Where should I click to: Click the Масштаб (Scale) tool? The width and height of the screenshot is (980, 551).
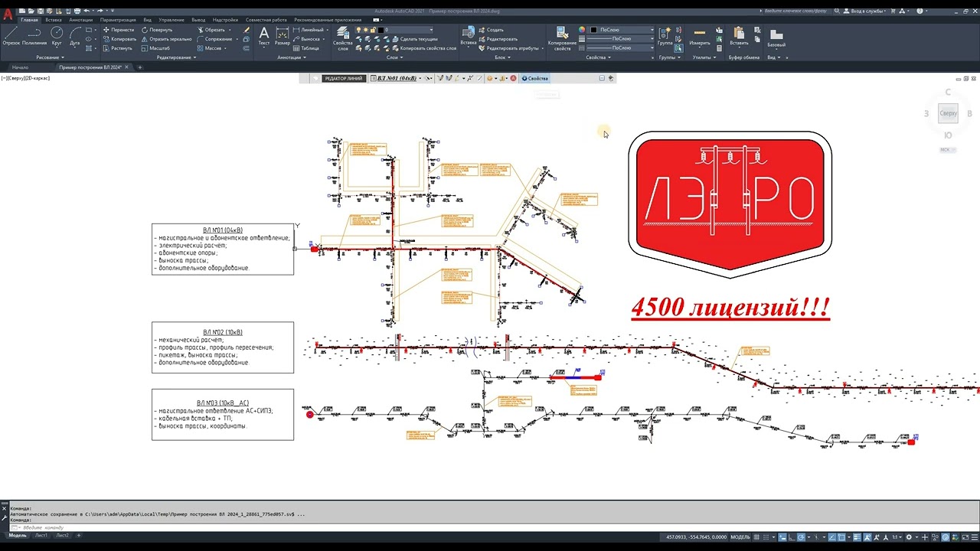155,48
